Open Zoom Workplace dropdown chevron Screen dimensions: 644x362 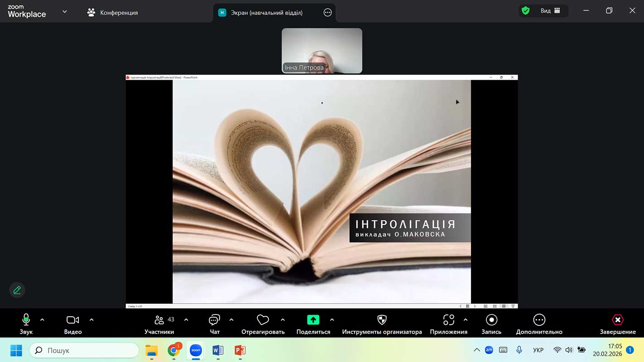coord(65,12)
